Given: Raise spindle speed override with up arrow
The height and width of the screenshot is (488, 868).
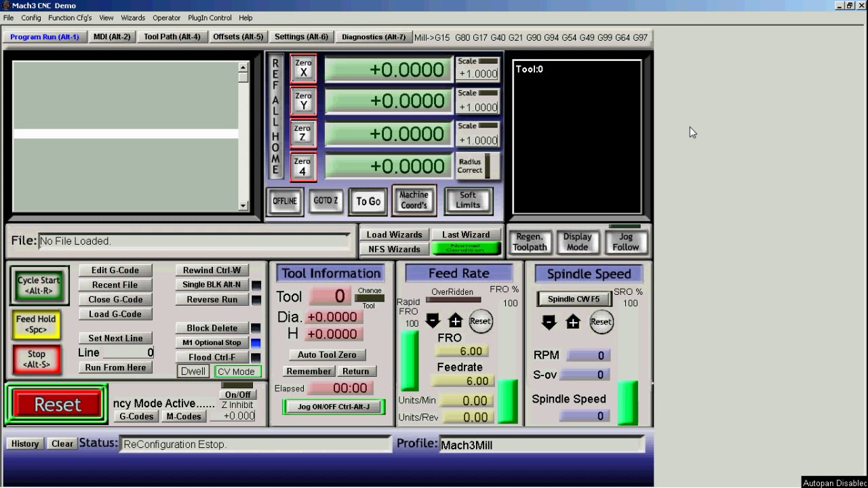Looking at the screenshot, I should [x=573, y=322].
